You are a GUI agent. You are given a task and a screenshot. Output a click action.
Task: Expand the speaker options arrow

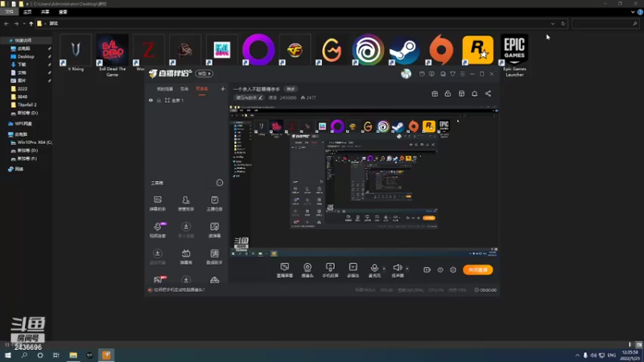point(407,269)
